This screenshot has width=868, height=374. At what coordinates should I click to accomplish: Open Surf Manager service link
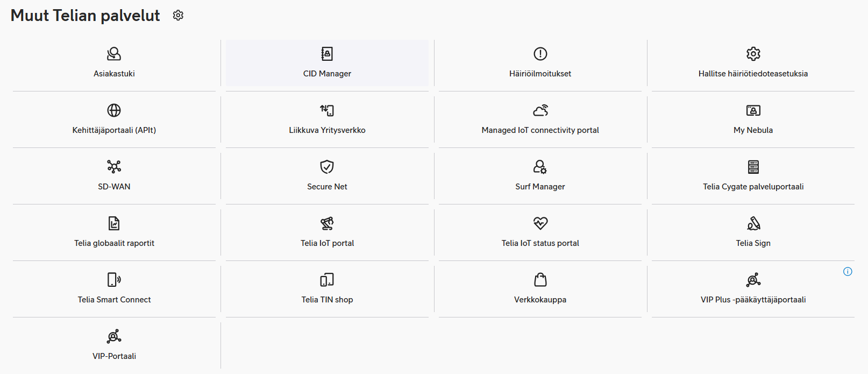540,187
